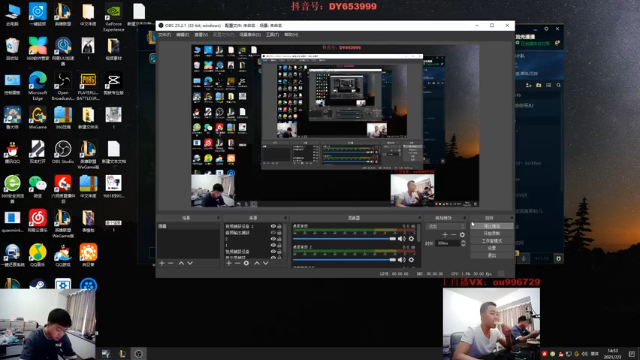The width and height of the screenshot is (640, 360).
Task: Open the 查看(V) menu in OBS
Action: tap(201, 35)
